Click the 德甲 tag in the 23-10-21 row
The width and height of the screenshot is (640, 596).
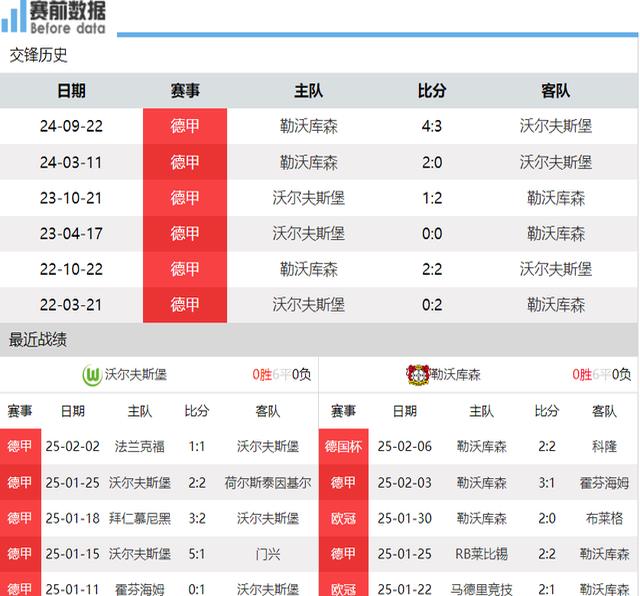[x=185, y=198]
